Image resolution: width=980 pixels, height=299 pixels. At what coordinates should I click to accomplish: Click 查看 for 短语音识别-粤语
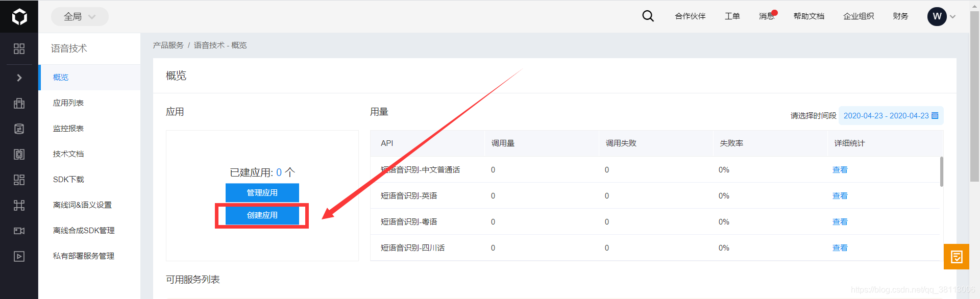pyautogui.click(x=840, y=222)
